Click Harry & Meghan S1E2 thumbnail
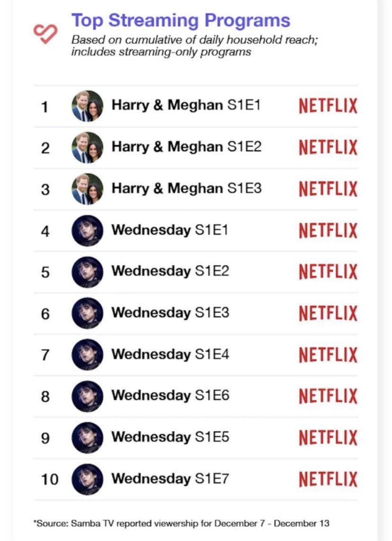392x541 pixels. point(87,147)
